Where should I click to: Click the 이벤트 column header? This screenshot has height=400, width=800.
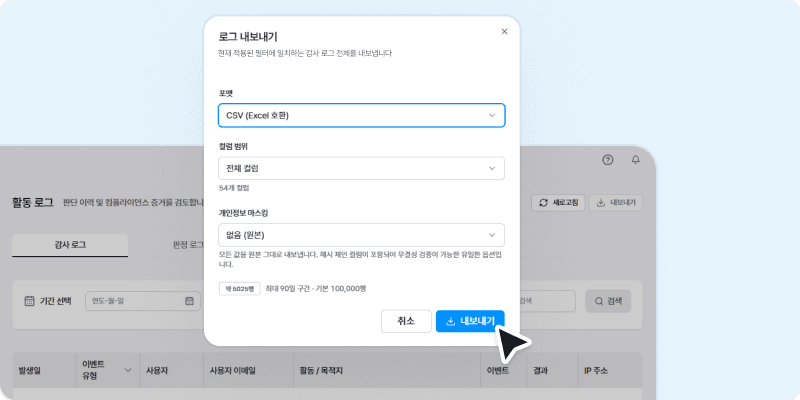tap(504, 370)
